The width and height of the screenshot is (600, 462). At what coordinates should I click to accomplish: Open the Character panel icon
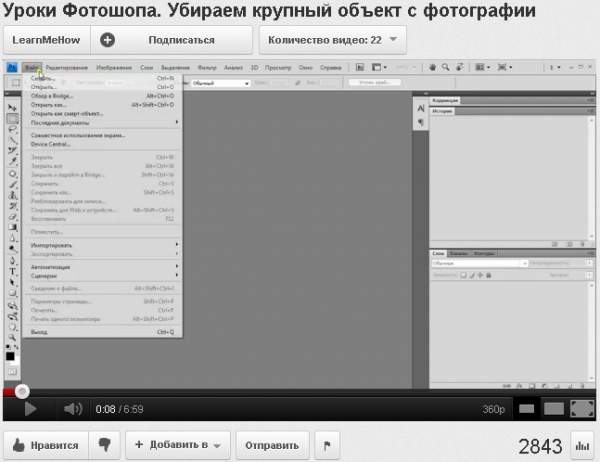point(421,109)
